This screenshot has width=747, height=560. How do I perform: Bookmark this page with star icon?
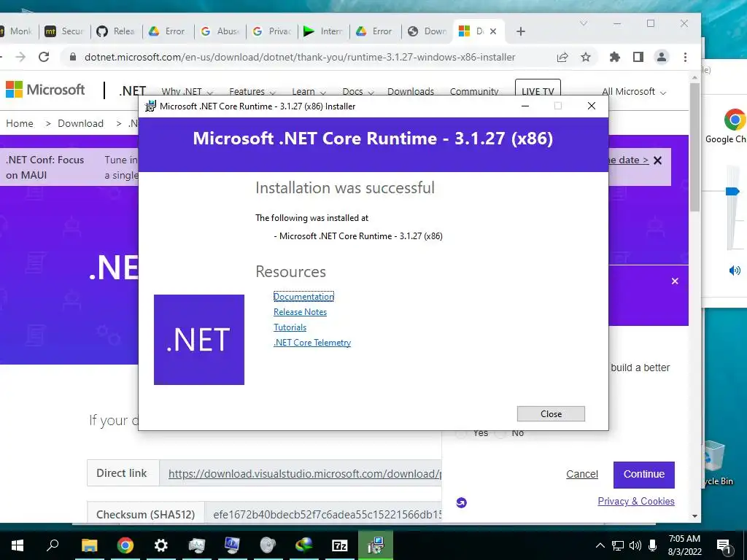[x=586, y=57]
